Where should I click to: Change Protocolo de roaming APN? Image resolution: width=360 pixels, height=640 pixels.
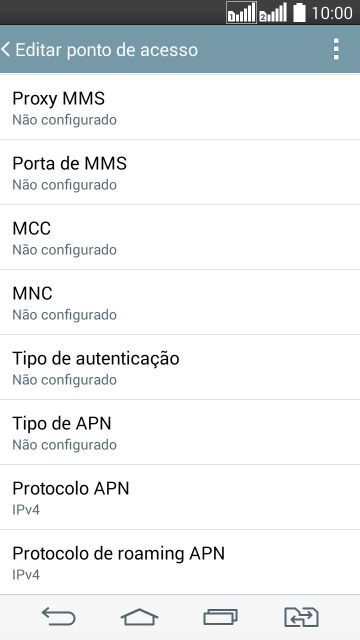[180, 562]
